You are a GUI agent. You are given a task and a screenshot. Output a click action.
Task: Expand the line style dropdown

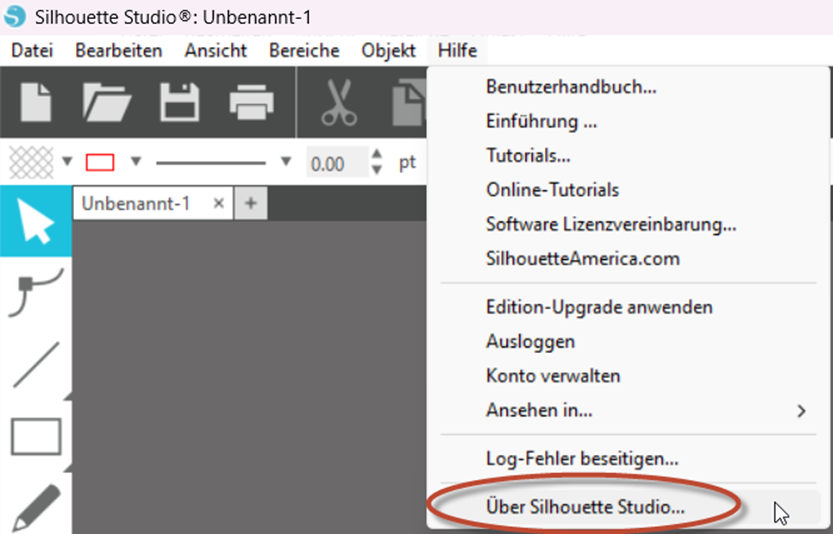286,162
